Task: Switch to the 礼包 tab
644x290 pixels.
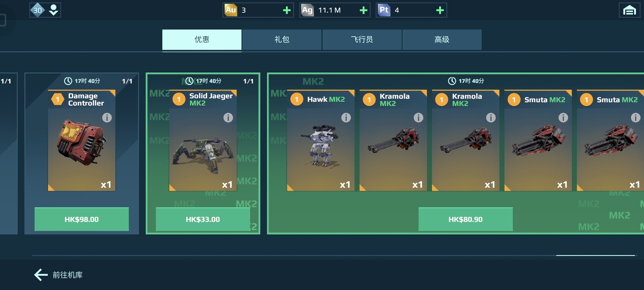Action: coord(282,39)
